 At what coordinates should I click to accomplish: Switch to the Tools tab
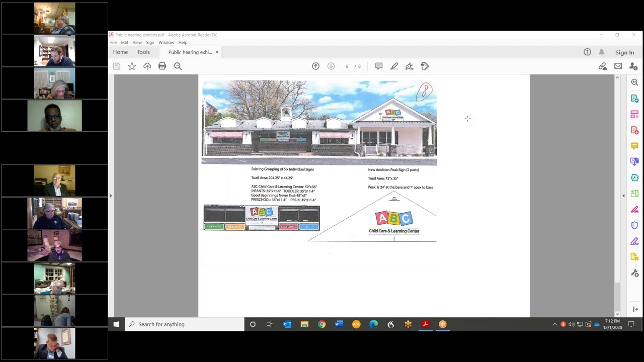[143, 52]
